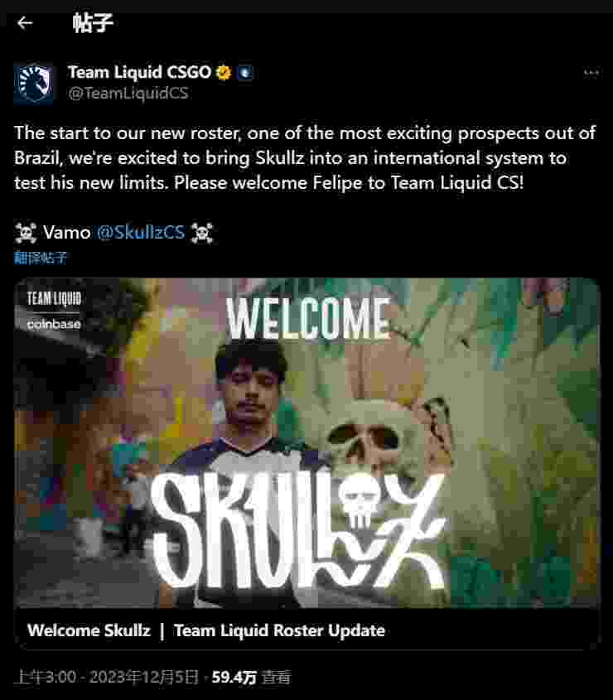Go back using the left arrow
The width and height of the screenshot is (613, 700).
[25, 22]
